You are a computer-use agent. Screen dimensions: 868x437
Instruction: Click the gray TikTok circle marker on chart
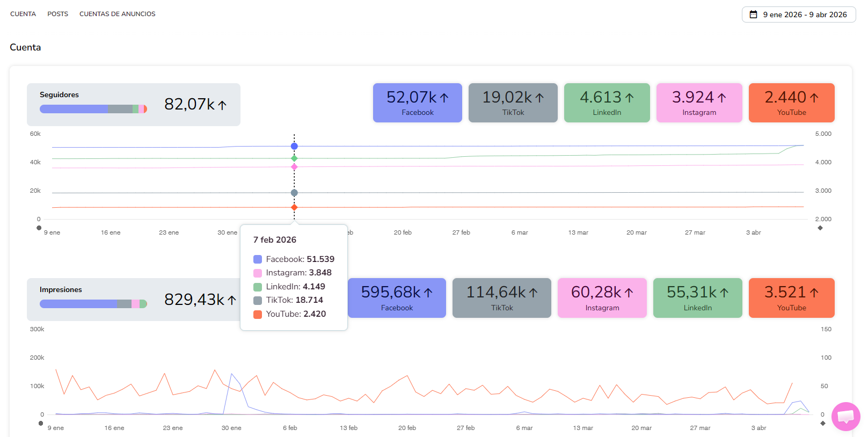point(294,193)
